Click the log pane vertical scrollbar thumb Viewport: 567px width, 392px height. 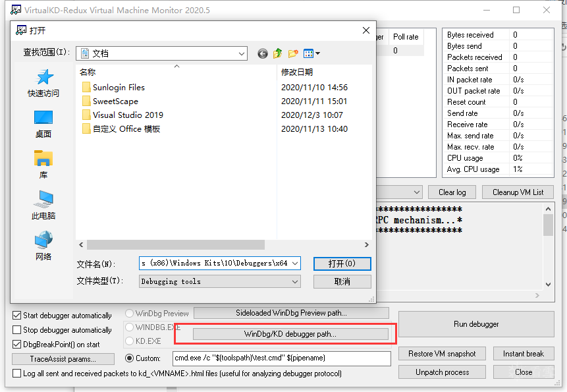coord(548,225)
